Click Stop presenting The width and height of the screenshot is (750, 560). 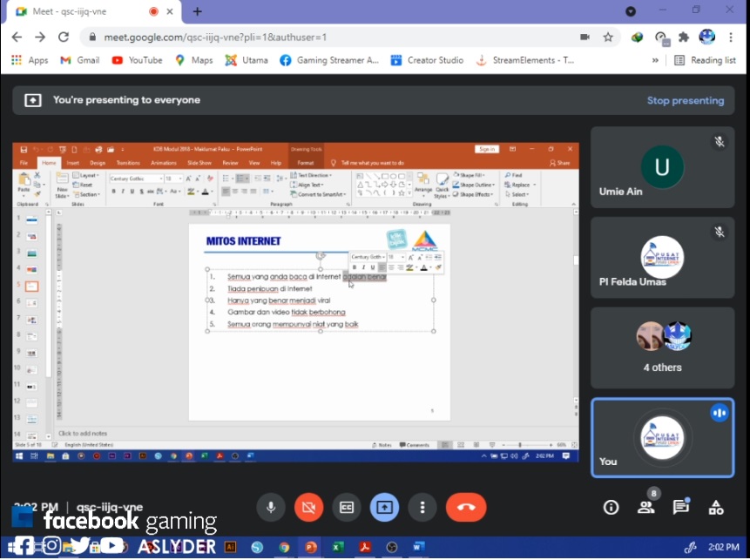[x=685, y=100]
